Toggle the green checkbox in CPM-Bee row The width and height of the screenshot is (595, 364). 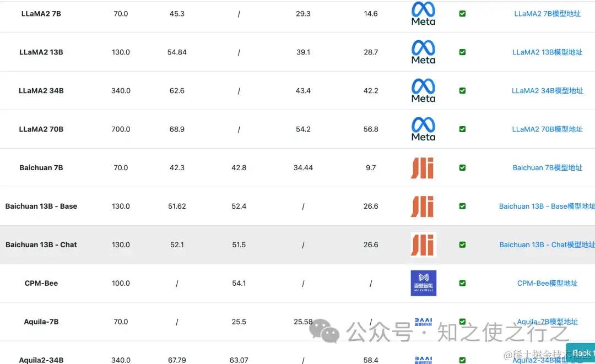(x=462, y=283)
